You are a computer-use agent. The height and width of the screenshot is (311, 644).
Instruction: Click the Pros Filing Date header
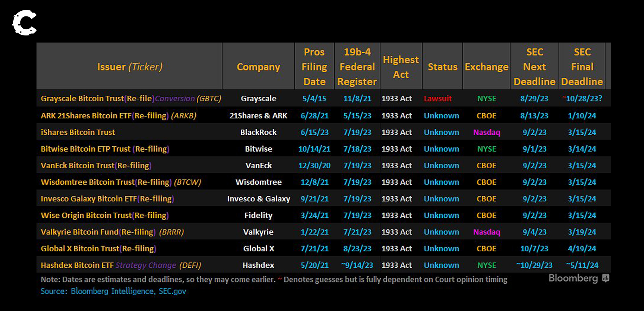click(314, 67)
